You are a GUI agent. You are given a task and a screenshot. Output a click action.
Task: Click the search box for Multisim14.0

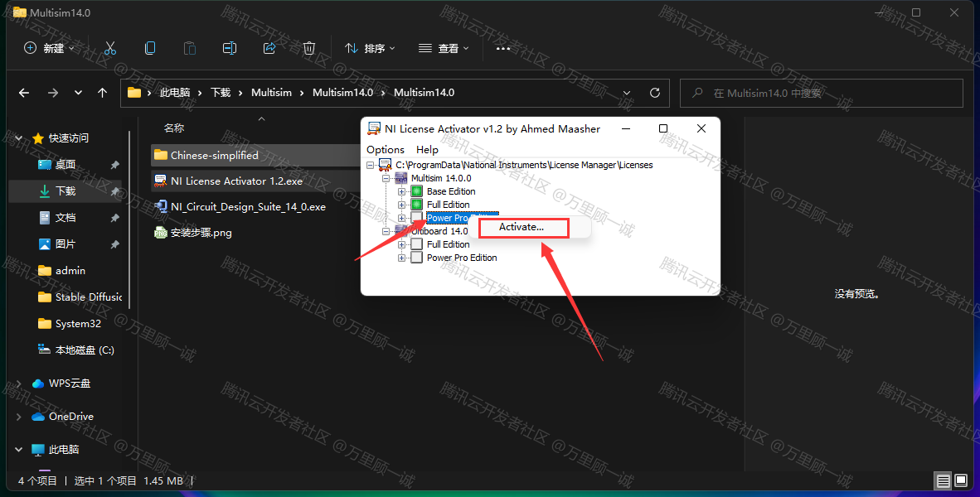821,93
